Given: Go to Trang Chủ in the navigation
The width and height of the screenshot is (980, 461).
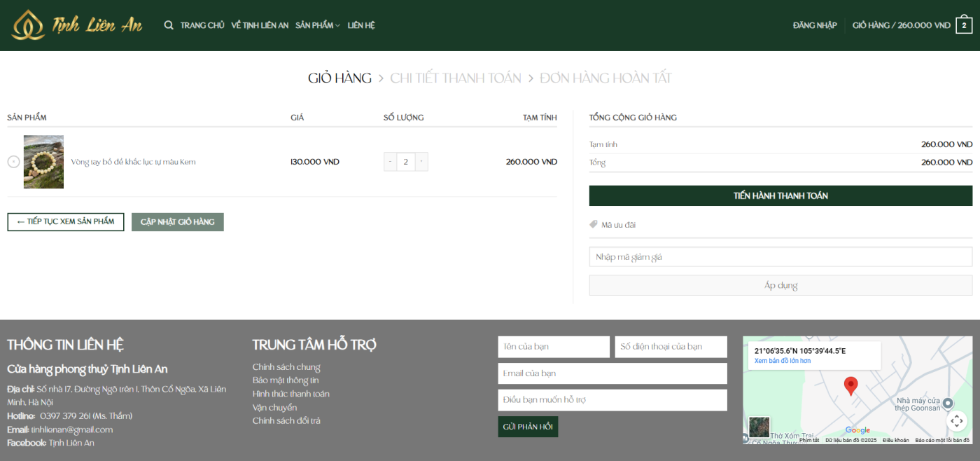Looking at the screenshot, I should [202, 25].
